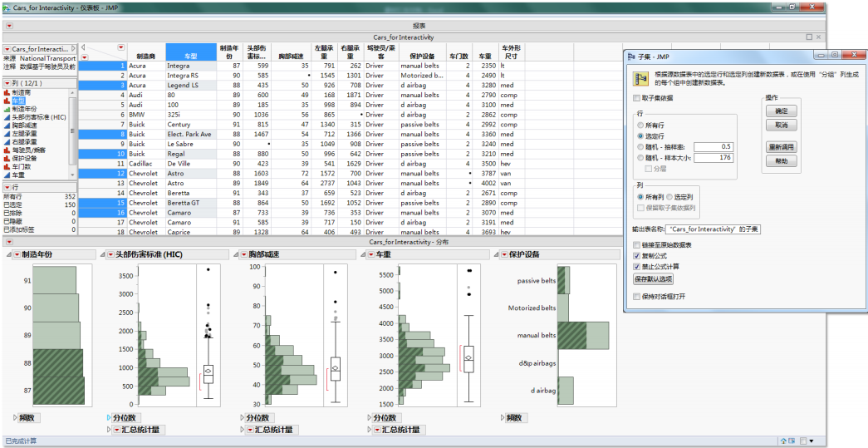Click the 胸部减速 continuous column icon

[7, 126]
